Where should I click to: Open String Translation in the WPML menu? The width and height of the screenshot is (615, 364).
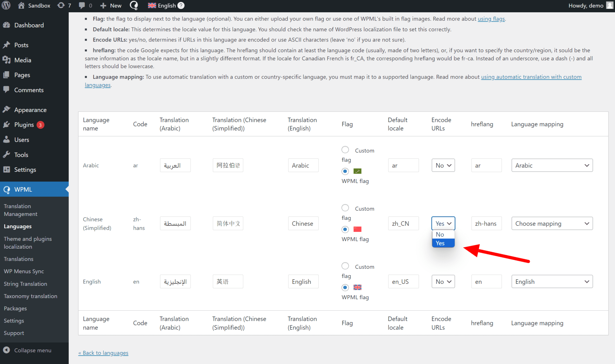pyautogui.click(x=25, y=284)
